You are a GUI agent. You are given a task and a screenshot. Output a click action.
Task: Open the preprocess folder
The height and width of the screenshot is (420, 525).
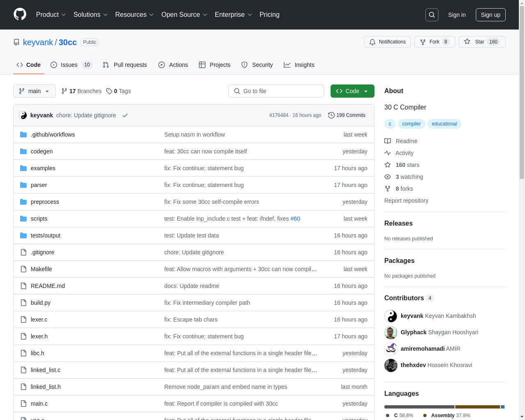coord(45,202)
